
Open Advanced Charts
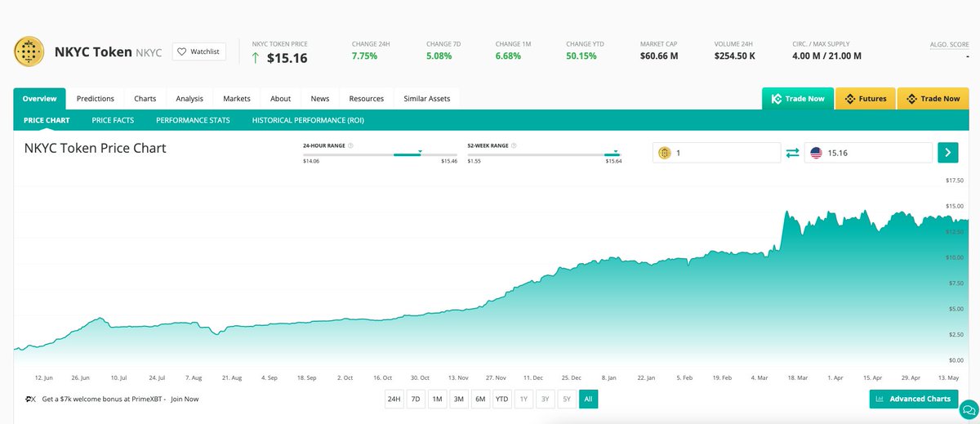(914, 399)
